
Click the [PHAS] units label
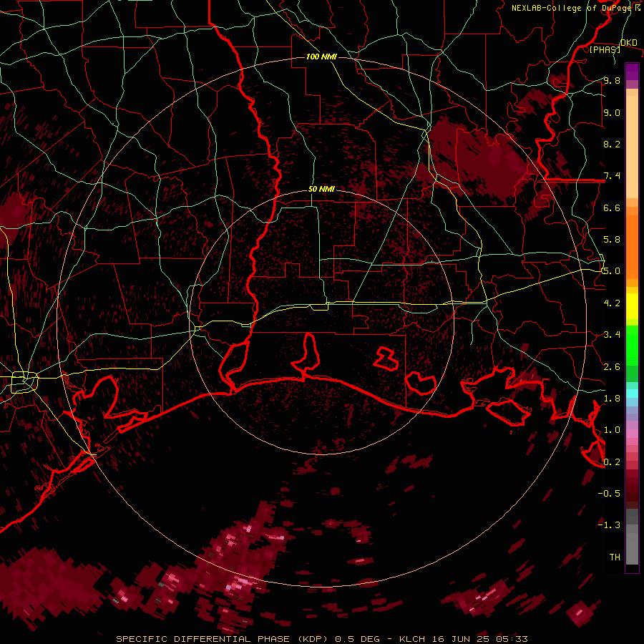tap(605, 49)
